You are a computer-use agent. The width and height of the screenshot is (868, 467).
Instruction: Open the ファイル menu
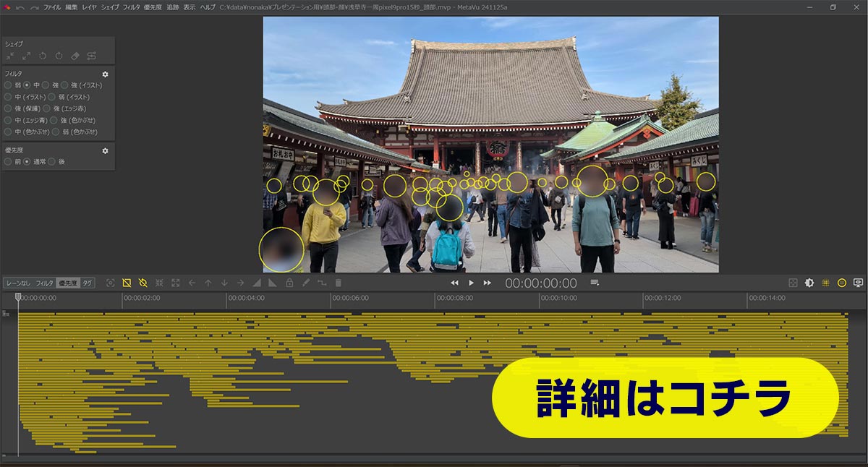click(52, 7)
